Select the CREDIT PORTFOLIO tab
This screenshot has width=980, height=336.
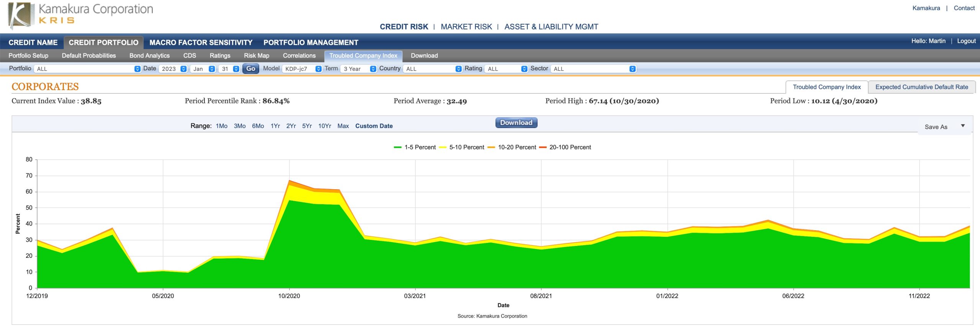click(x=103, y=43)
